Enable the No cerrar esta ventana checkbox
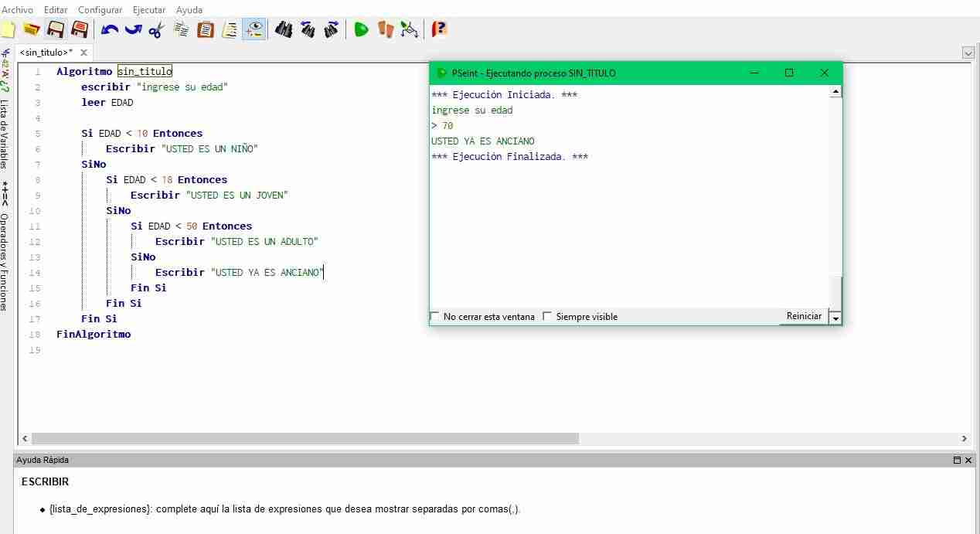 click(435, 316)
